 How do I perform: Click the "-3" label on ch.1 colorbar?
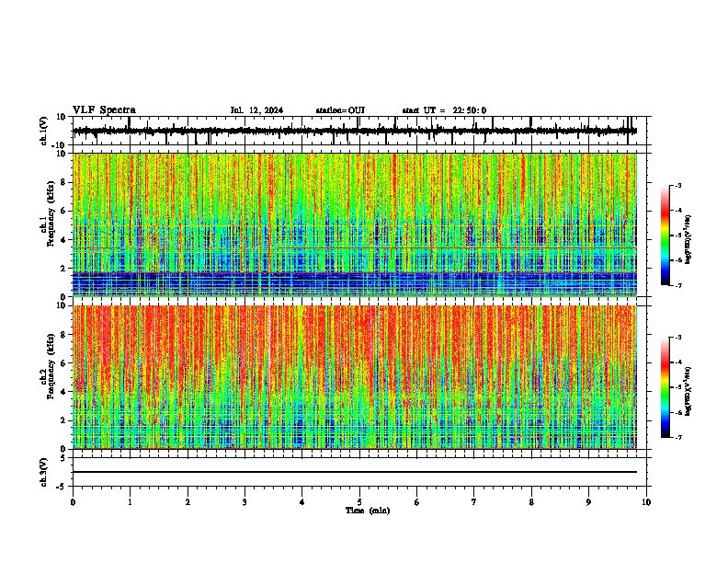[678, 185]
